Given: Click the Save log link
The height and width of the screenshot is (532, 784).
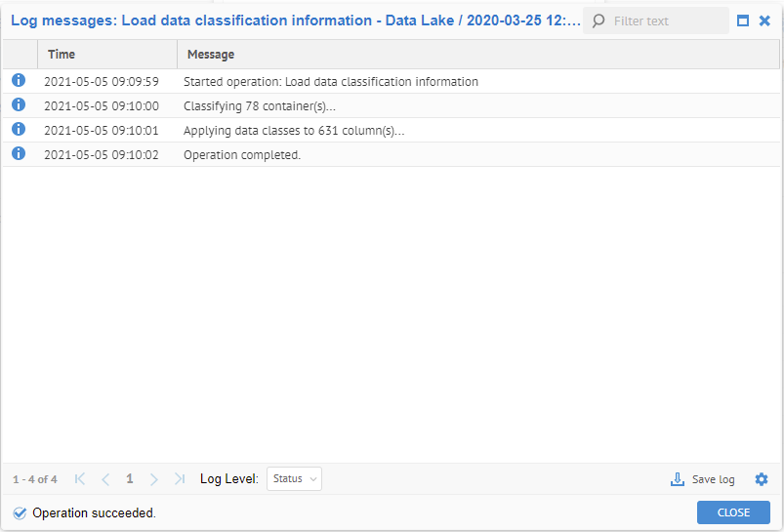Looking at the screenshot, I should 713,479.
